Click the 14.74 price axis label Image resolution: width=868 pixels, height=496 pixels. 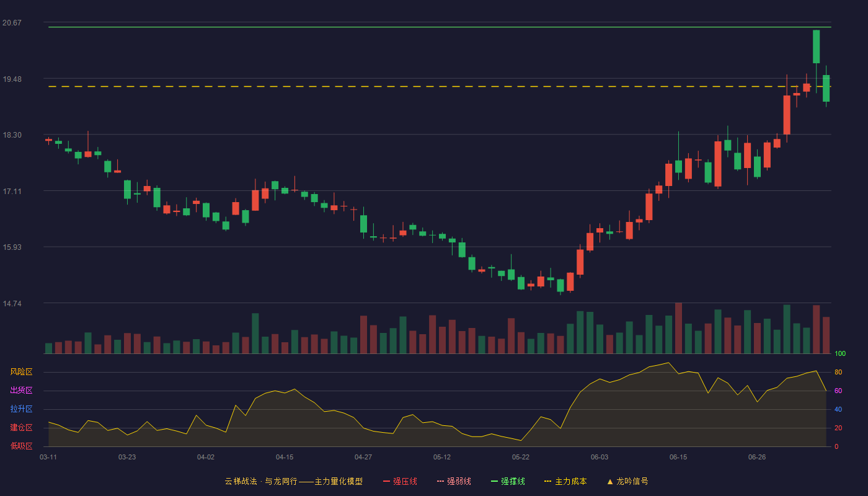pyautogui.click(x=12, y=304)
